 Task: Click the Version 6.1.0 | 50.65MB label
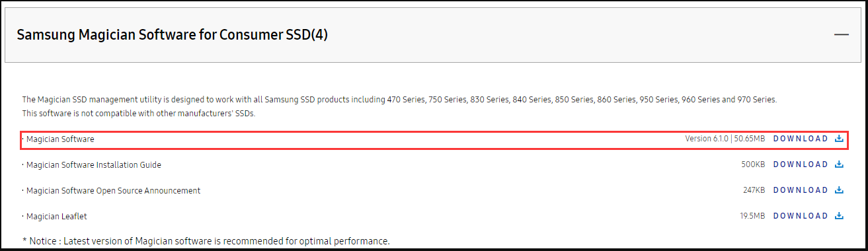tap(725, 139)
